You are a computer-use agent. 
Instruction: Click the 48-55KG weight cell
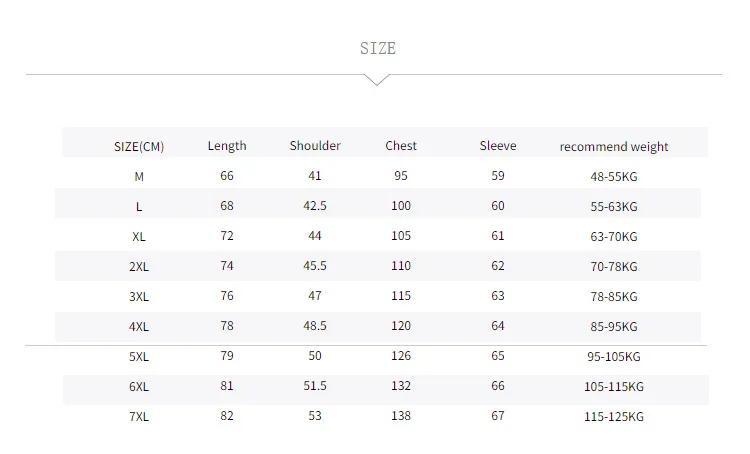[x=614, y=177]
